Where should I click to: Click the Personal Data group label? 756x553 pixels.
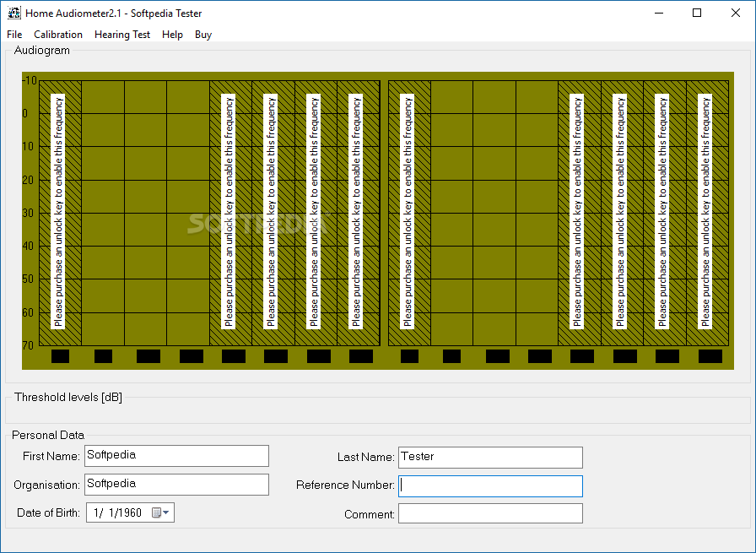pyautogui.click(x=48, y=436)
